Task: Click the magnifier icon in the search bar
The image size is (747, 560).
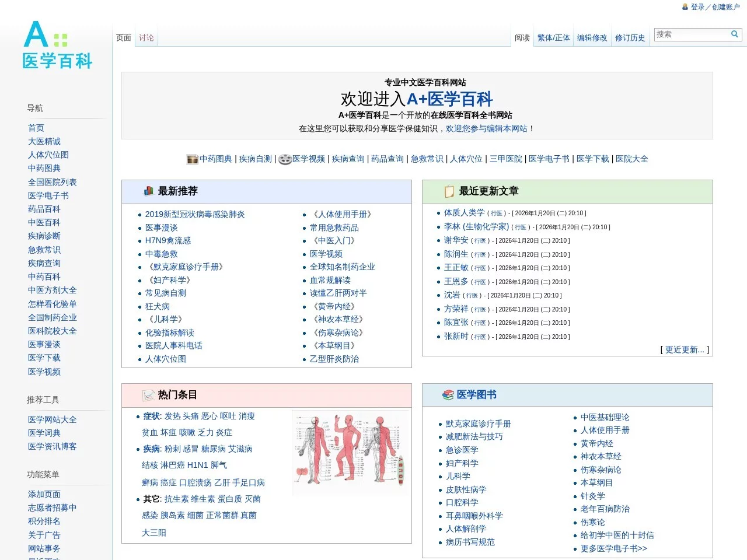Action: [734, 34]
